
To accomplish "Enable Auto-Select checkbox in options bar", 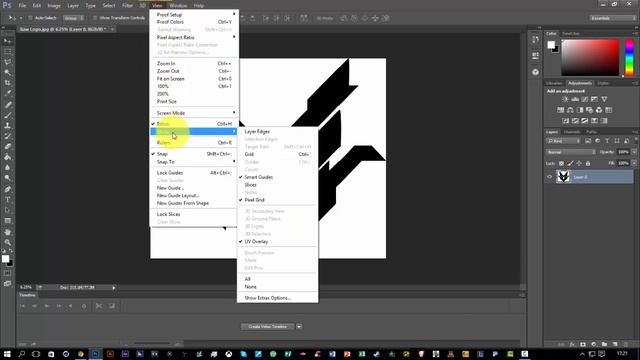I will tap(30, 18).
